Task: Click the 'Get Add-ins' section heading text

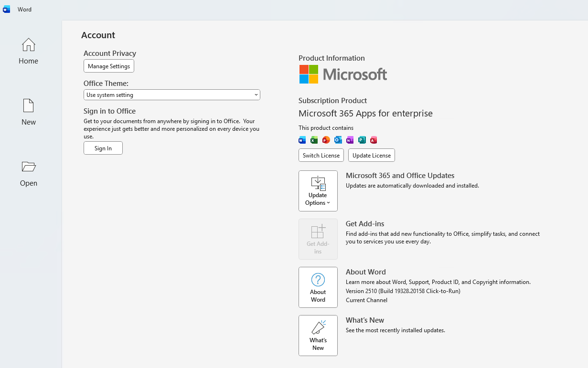Action: click(x=365, y=224)
